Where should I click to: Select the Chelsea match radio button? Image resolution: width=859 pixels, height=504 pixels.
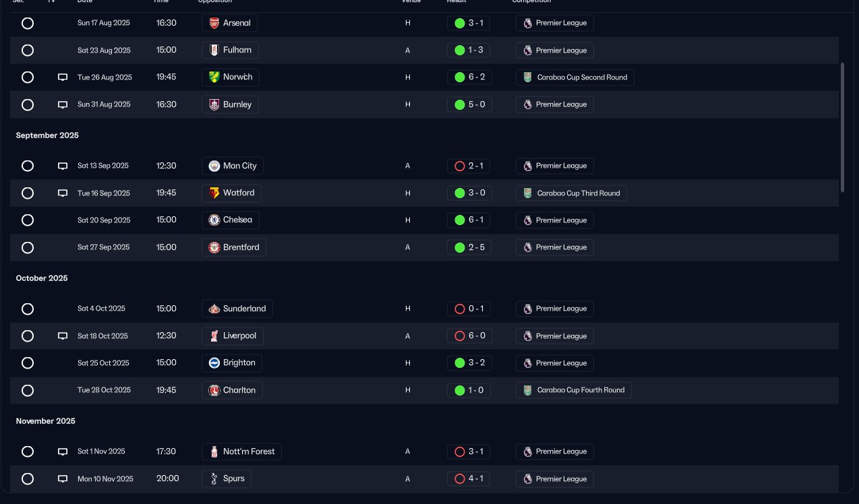(x=28, y=220)
